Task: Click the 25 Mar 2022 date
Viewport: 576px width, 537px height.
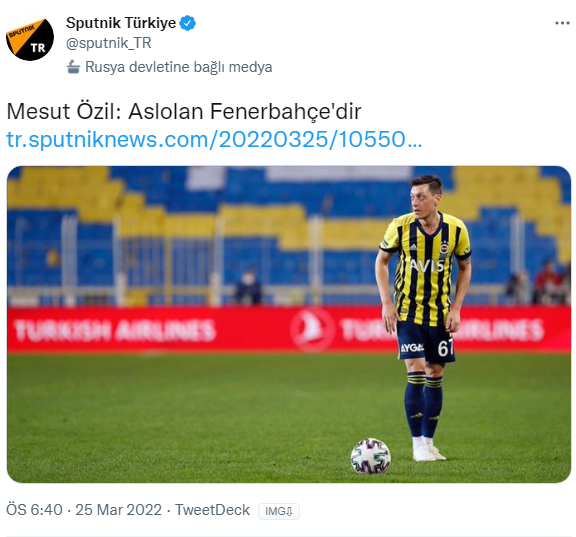Action: coord(118,510)
